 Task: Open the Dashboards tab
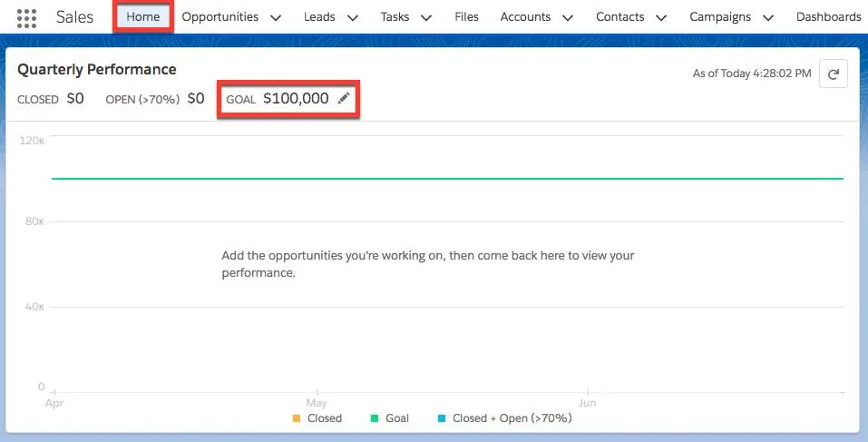pyautogui.click(x=829, y=16)
